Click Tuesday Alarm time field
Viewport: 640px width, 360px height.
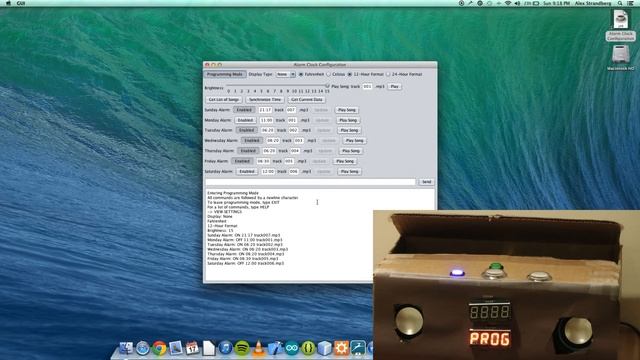pos(268,130)
